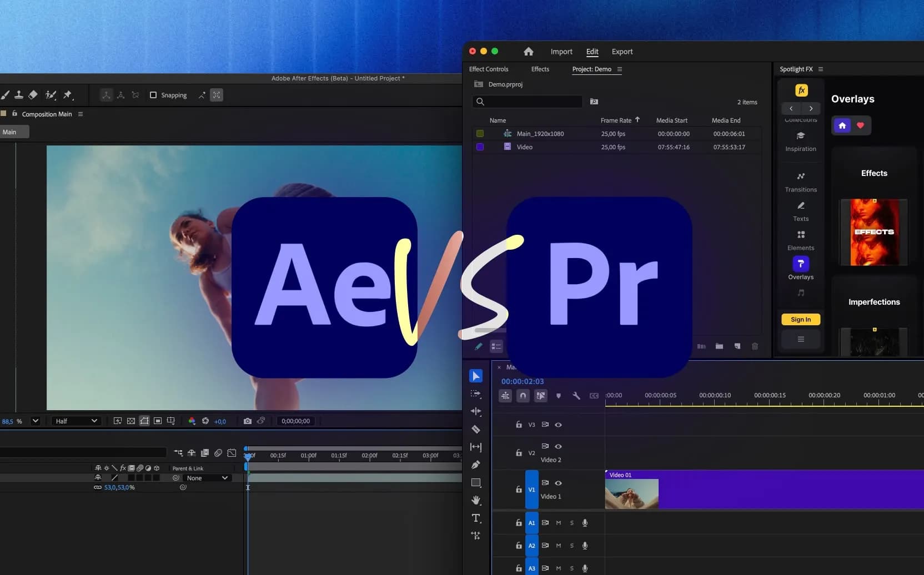Switch to the Effects tab
The width and height of the screenshot is (924, 575).
[x=540, y=69]
